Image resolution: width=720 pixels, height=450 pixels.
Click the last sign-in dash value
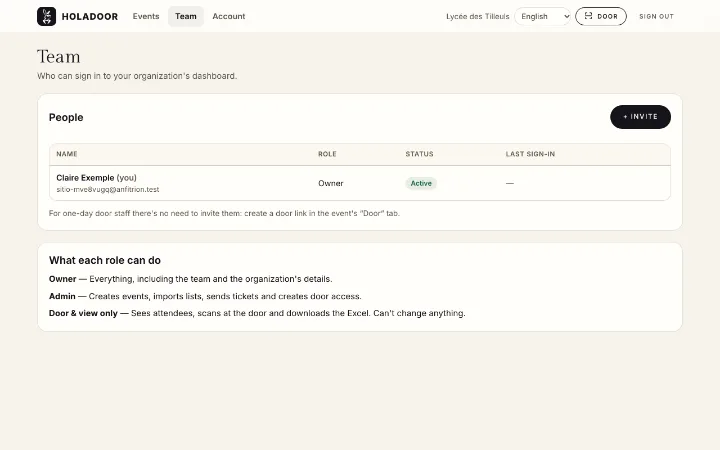click(x=510, y=183)
